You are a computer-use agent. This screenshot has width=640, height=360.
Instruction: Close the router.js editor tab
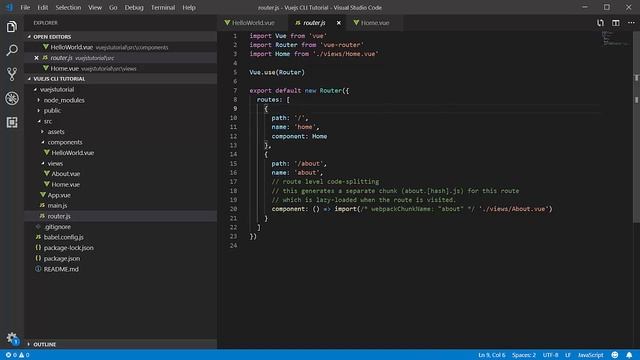click(x=338, y=23)
